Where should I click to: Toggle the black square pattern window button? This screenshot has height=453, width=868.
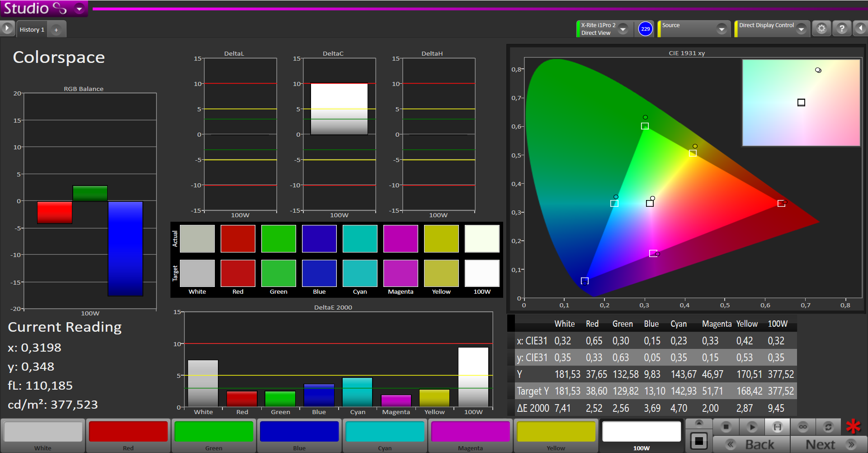(x=699, y=440)
